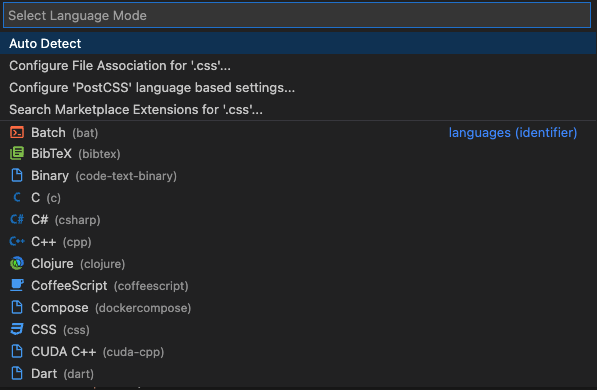Screen dimensions: 597x390
Task: Click the C++ language icon
Action: [x=17, y=241]
